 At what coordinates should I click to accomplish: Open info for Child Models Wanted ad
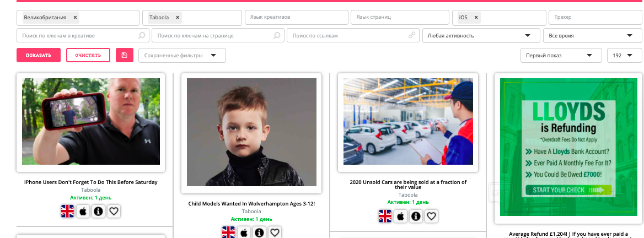coord(259,232)
